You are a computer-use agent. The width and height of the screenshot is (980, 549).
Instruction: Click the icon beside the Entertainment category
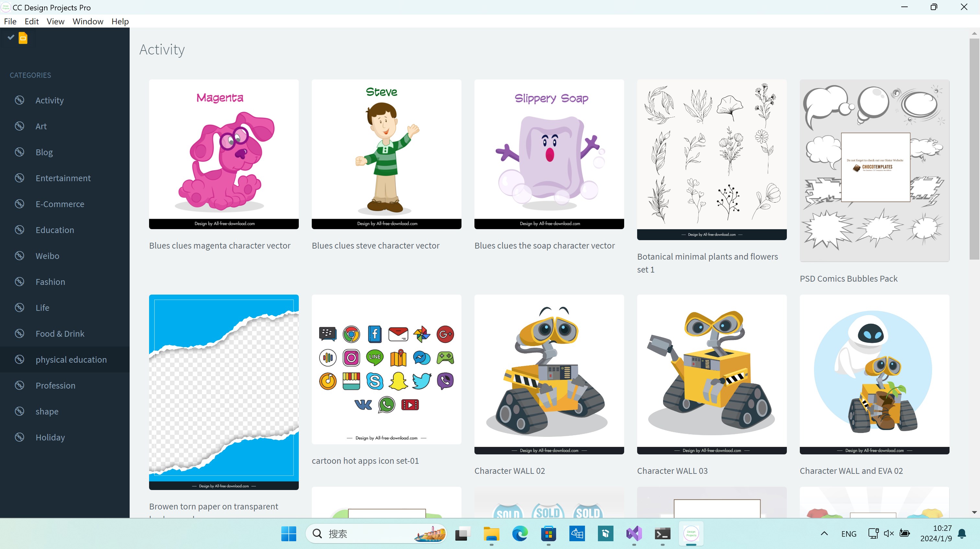pos(19,178)
